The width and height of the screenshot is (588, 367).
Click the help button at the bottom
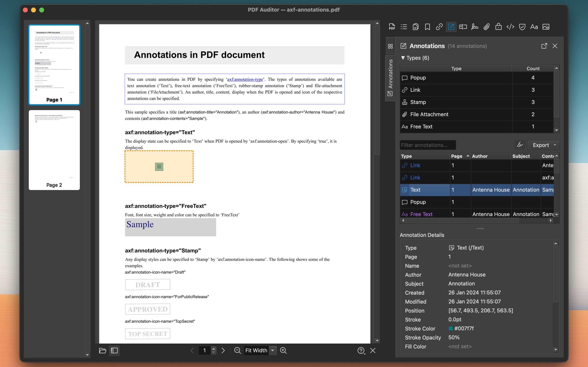(x=361, y=350)
